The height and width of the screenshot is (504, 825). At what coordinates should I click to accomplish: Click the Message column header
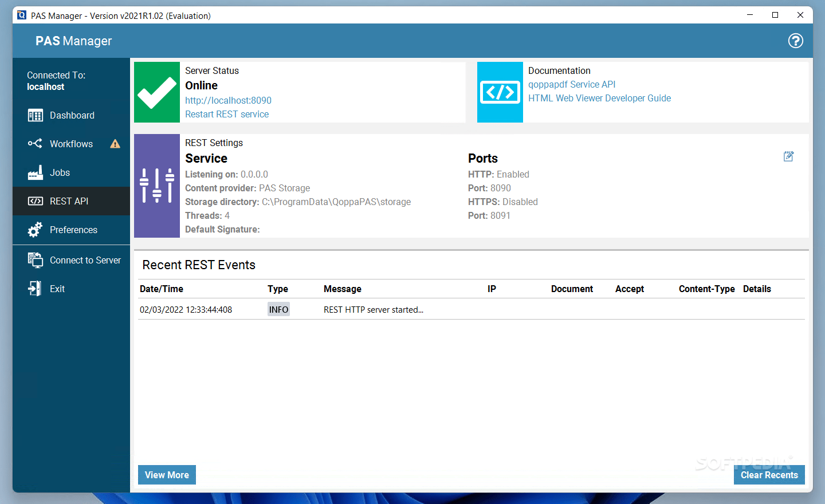(x=343, y=289)
